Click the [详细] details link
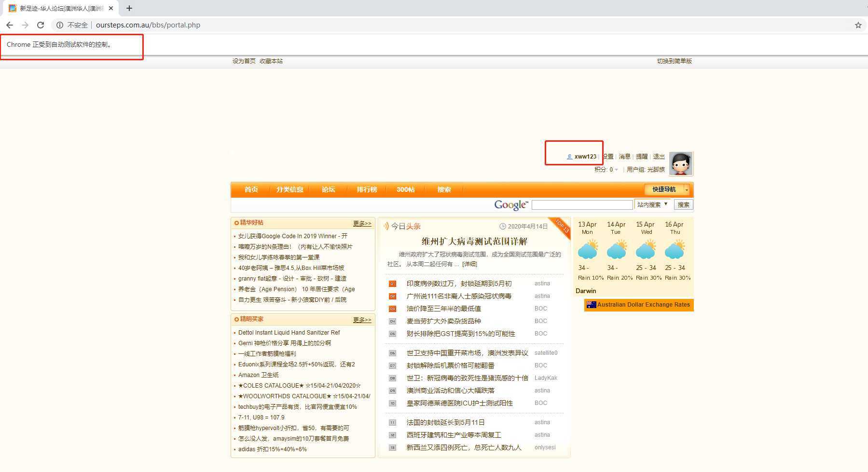This screenshot has height=472, width=868. [469, 264]
